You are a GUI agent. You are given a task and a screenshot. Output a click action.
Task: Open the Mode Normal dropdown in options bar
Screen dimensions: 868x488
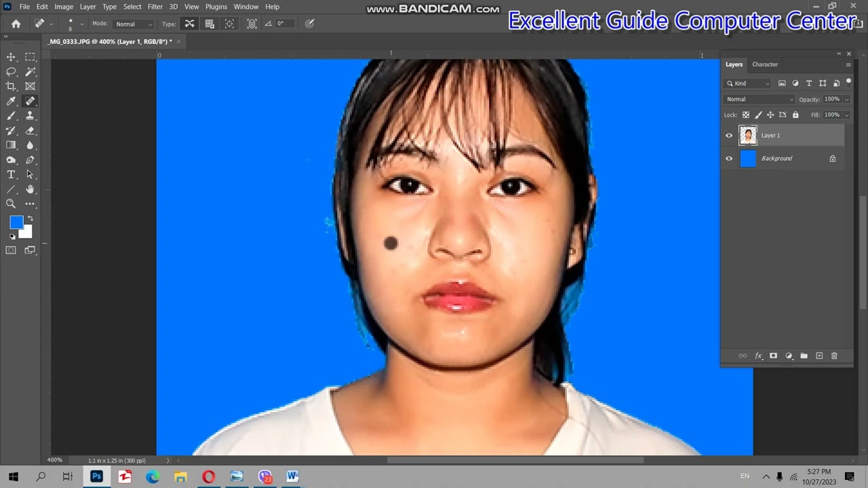(x=134, y=24)
